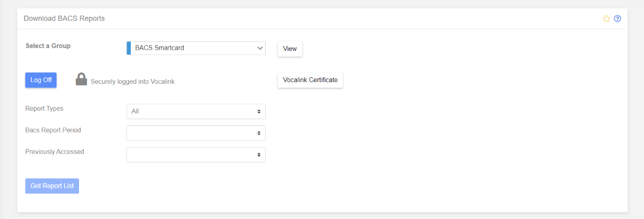
Task: Click the Bacs Report Period label
Action: tap(53, 130)
